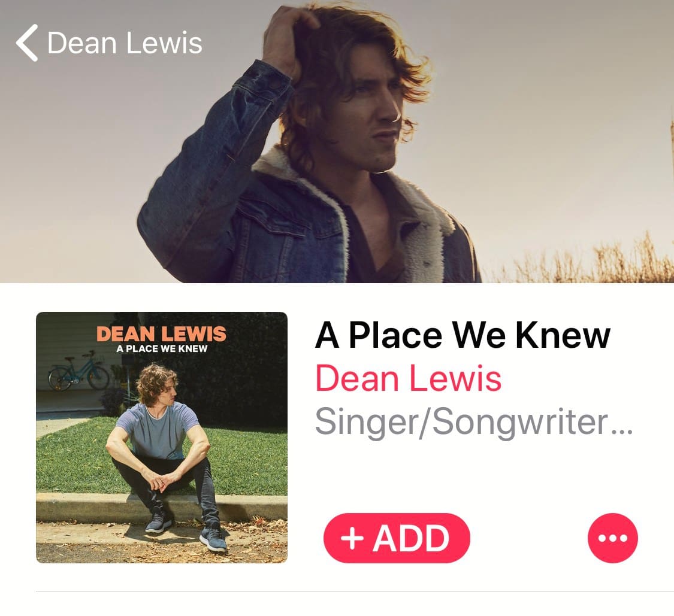Viewport: 674px width, 616px height.
Task: Expand the truncated genre ellipsis
Action: click(x=621, y=431)
